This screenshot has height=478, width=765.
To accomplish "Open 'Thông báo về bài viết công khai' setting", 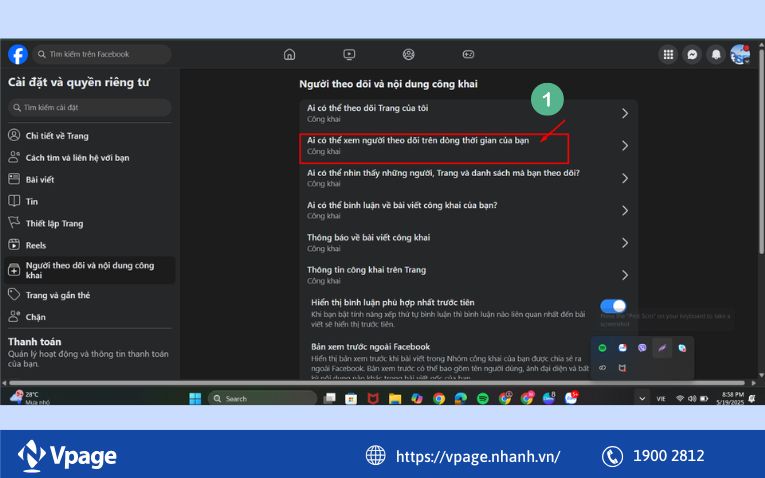I will pos(468,243).
